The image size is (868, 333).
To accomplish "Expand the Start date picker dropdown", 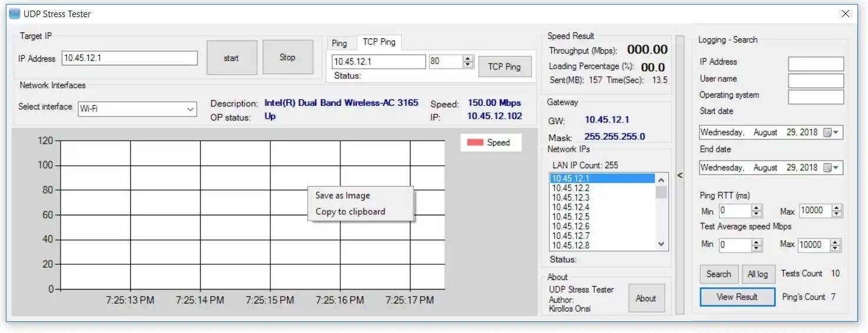I will [836, 133].
